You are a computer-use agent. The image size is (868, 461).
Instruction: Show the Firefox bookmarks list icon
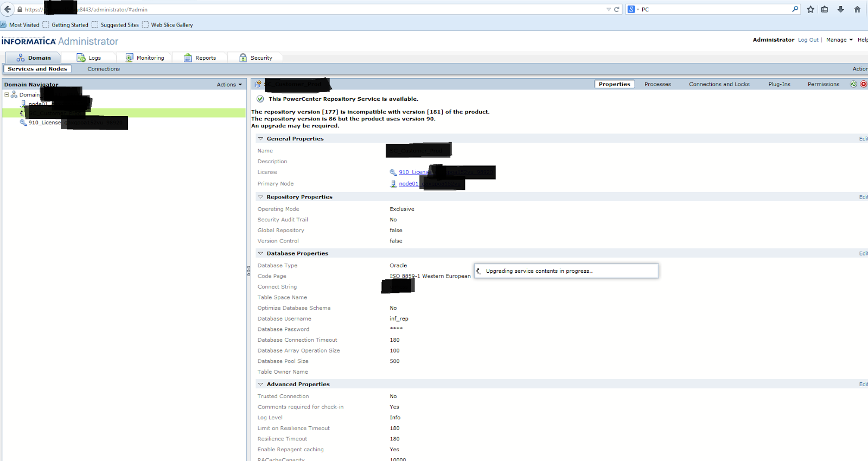point(825,9)
